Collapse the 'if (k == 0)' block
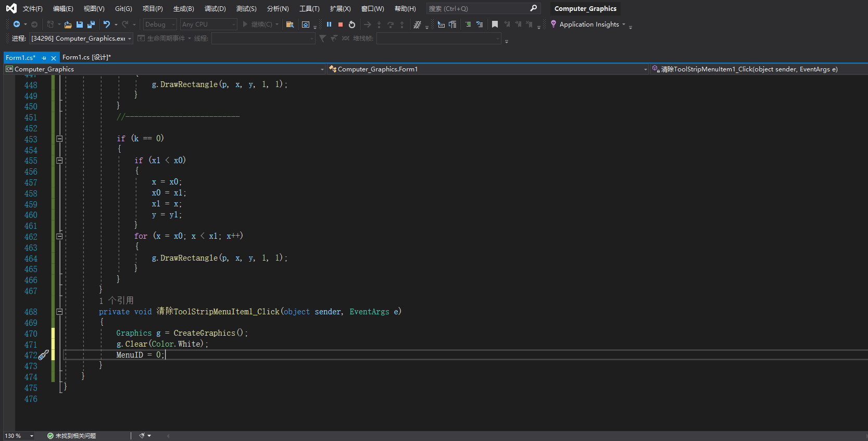This screenshot has width=868, height=441. pos(59,139)
